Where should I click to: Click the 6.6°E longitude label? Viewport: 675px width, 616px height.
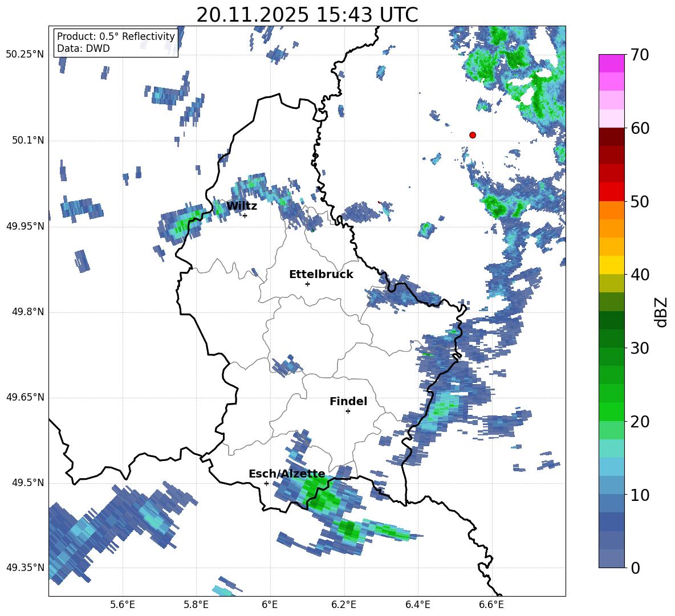[x=491, y=605]
